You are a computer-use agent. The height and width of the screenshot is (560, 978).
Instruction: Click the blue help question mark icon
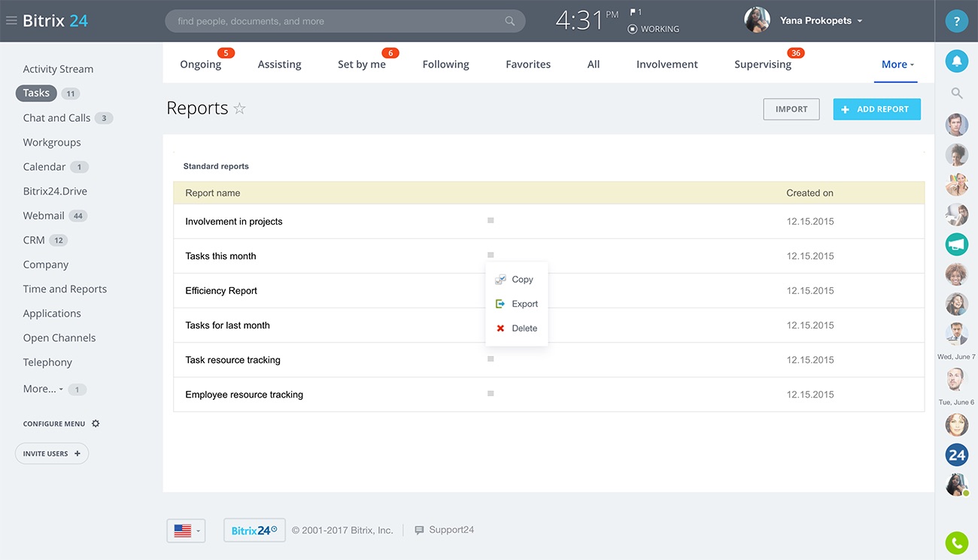pyautogui.click(x=956, y=21)
